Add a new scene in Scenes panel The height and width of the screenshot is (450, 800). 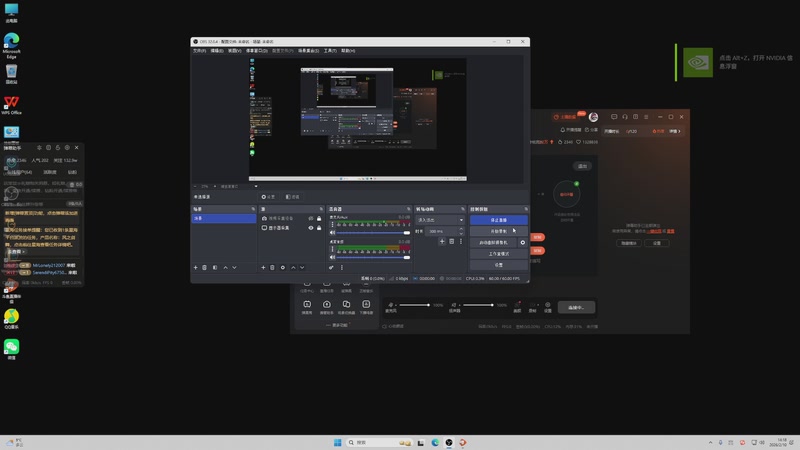[x=195, y=267]
